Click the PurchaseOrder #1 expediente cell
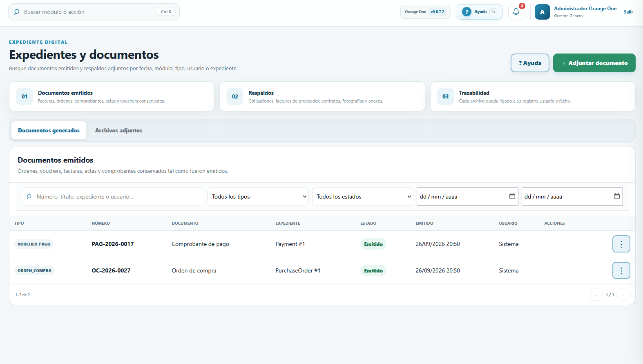Viewport: 643px width, 364px height. 298,270
